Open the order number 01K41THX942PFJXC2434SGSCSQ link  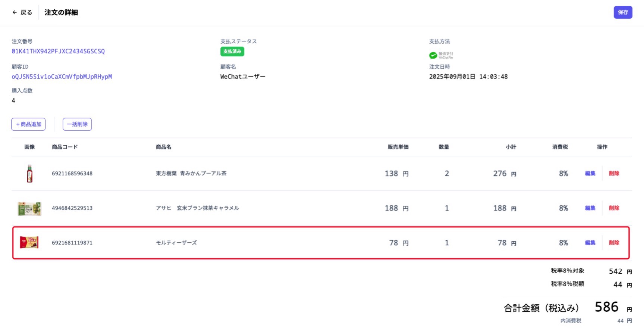click(57, 52)
